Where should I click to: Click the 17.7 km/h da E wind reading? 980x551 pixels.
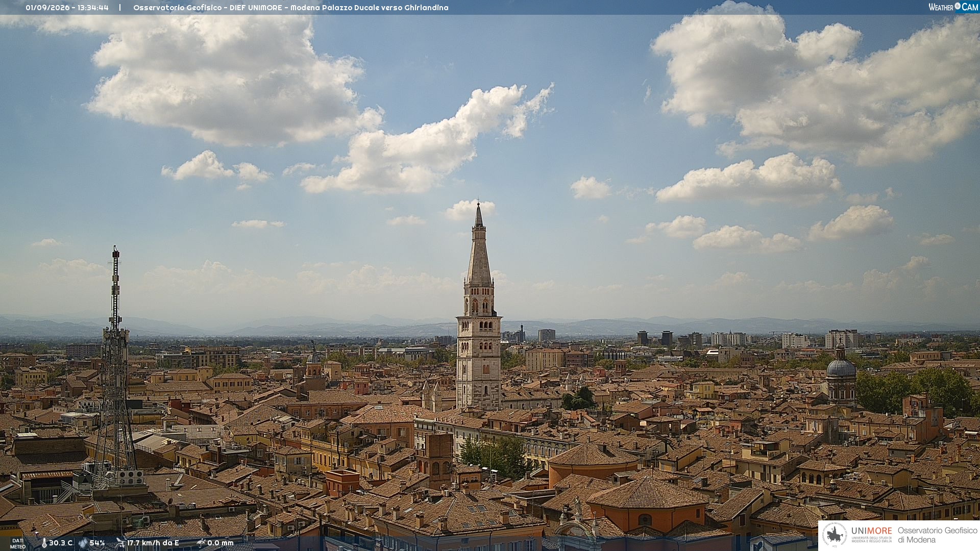(x=153, y=543)
